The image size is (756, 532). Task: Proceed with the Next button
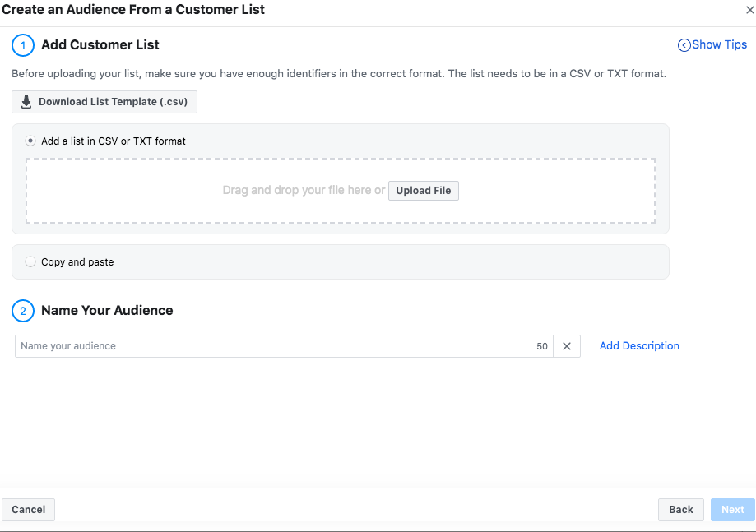coord(732,510)
